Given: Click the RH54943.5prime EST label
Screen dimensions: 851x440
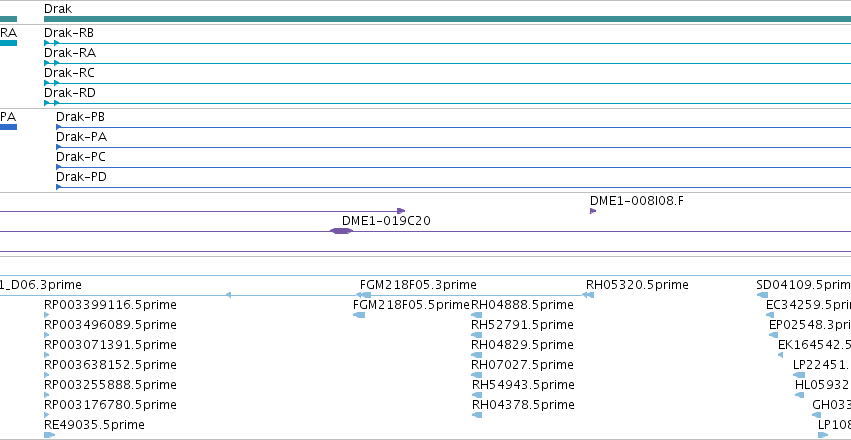Looking at the screenshot, I should (x=523, y=385).
